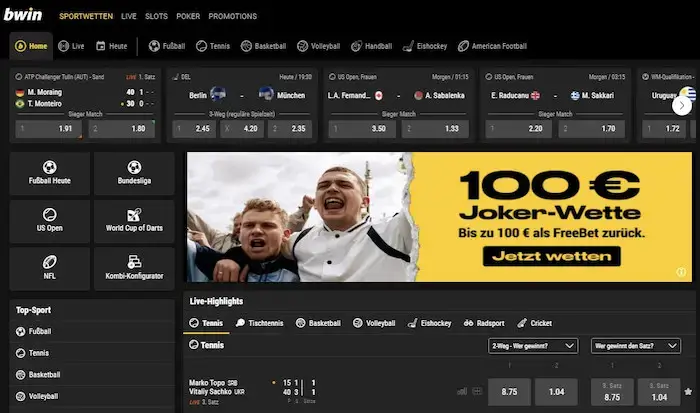Select Basketball in the sports bar
The height and width of the screenshot is (413, 700).
point(263,46)
